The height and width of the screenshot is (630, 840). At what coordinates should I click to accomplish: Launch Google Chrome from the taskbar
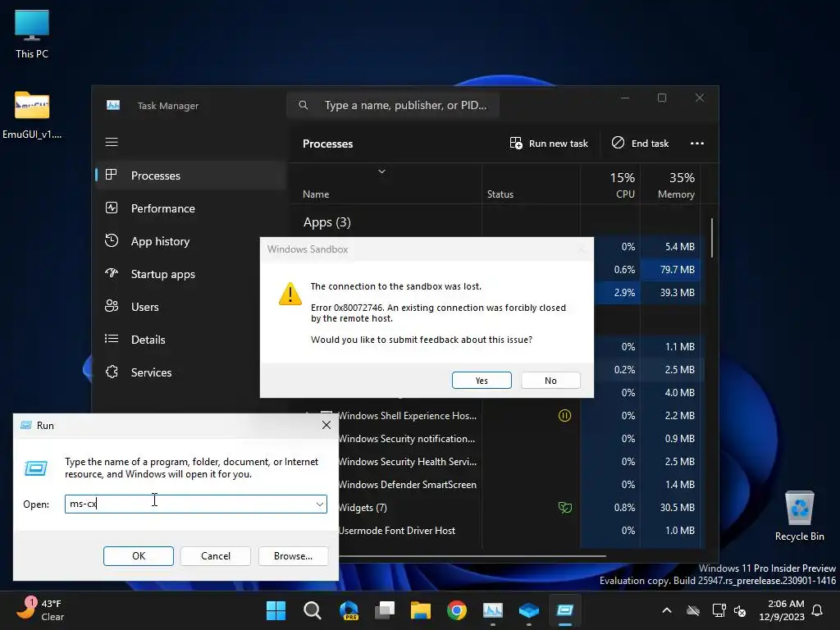(x=456, y=610)
